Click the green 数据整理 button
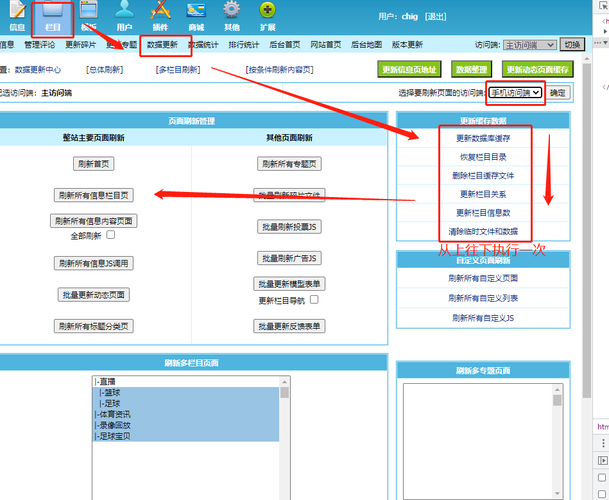This screenshot has height=500, width=609. (472, 70)
